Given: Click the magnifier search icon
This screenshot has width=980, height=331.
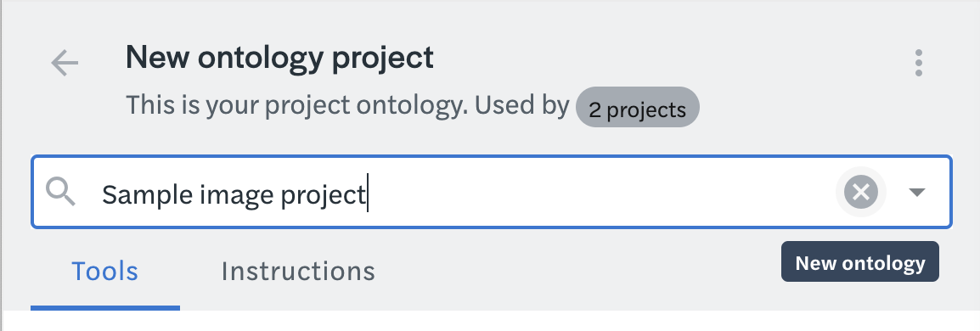Looking at the screenshot, I should coord(60,192).
